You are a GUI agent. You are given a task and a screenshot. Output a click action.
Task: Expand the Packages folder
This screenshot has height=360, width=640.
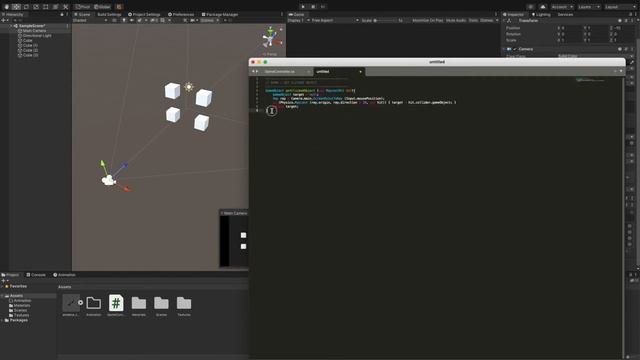point(2,320)
